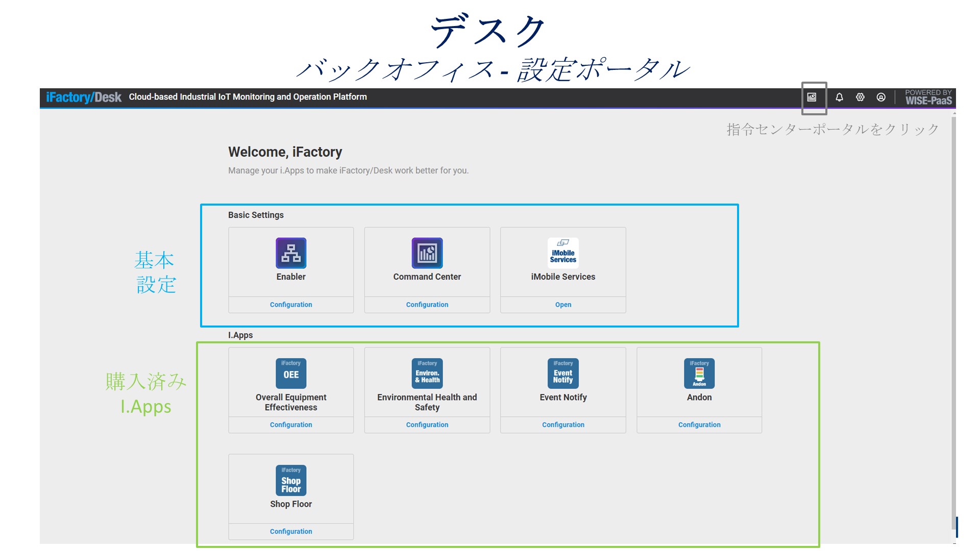Open Configuration for Enabler
Viewport: 980px width, 551px height.
(x=291, y=305)
